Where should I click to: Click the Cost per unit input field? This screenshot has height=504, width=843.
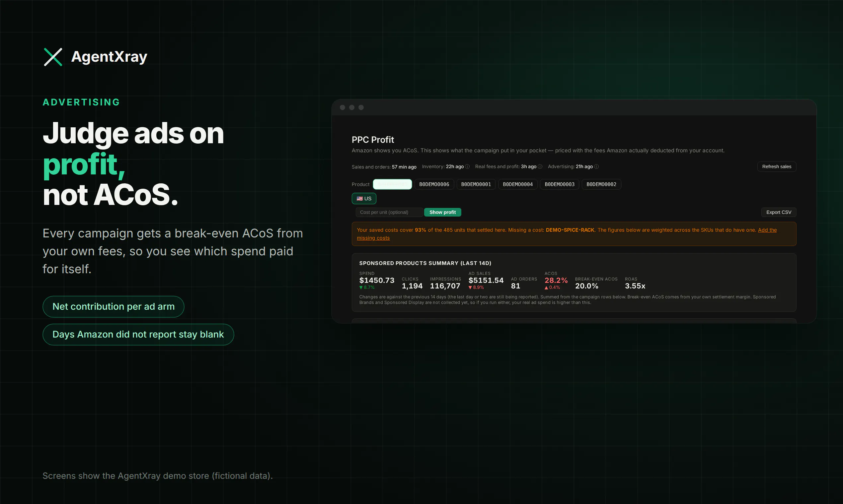[x=389, y=212]
